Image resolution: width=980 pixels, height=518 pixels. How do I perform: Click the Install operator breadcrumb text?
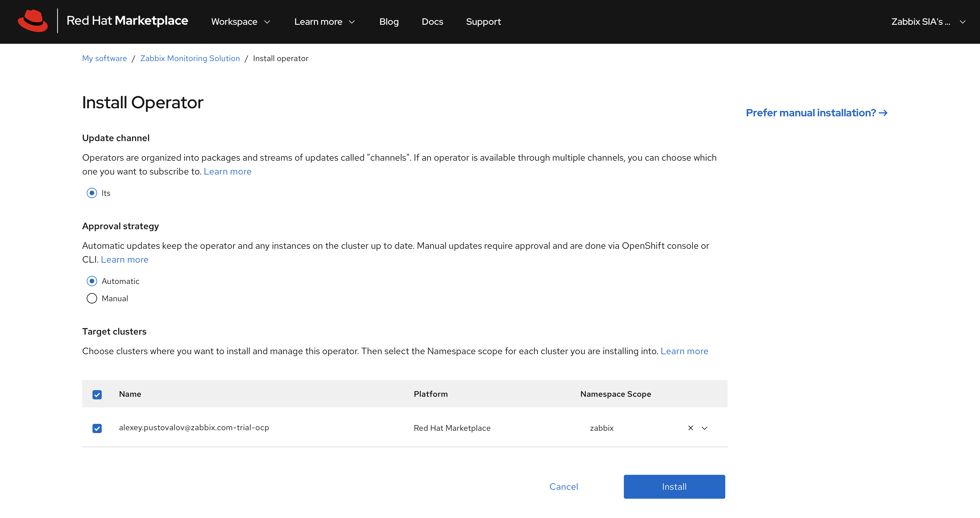280,58
